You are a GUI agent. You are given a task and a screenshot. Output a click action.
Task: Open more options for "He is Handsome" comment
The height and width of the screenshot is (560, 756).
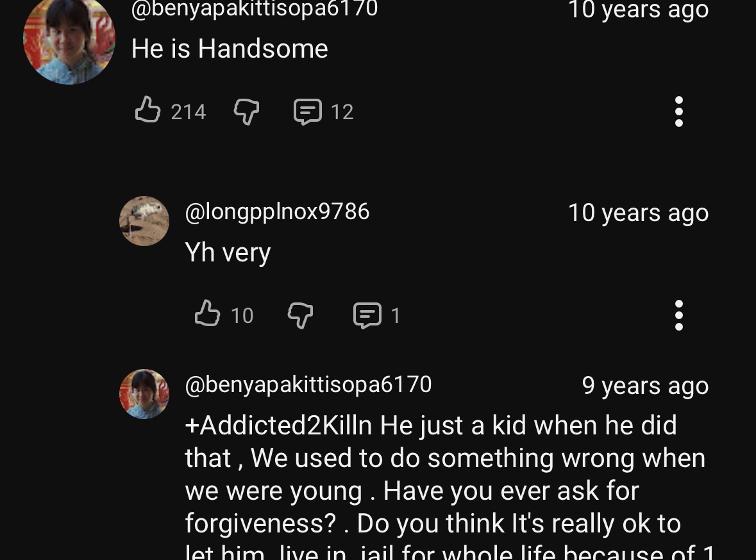click(678, 111)
